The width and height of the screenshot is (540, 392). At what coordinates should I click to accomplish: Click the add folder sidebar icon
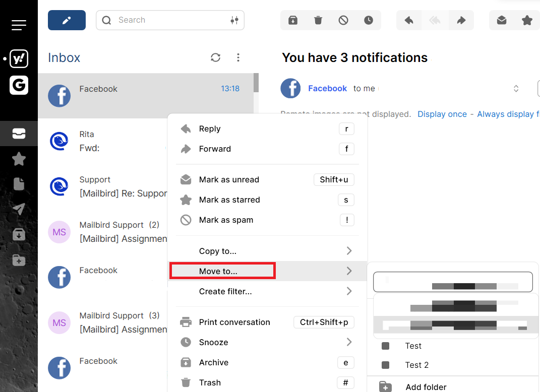click(x=19, y=260)
